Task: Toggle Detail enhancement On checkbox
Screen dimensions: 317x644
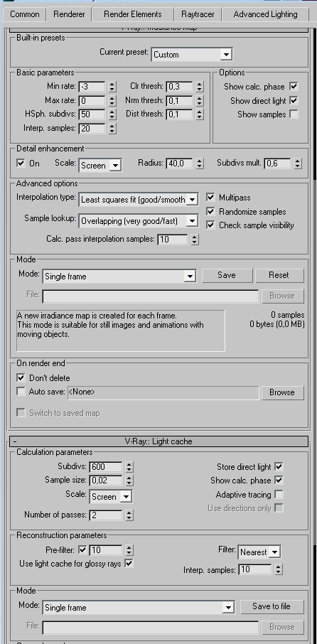Action: pyautogui.click(x=21, y=163)
